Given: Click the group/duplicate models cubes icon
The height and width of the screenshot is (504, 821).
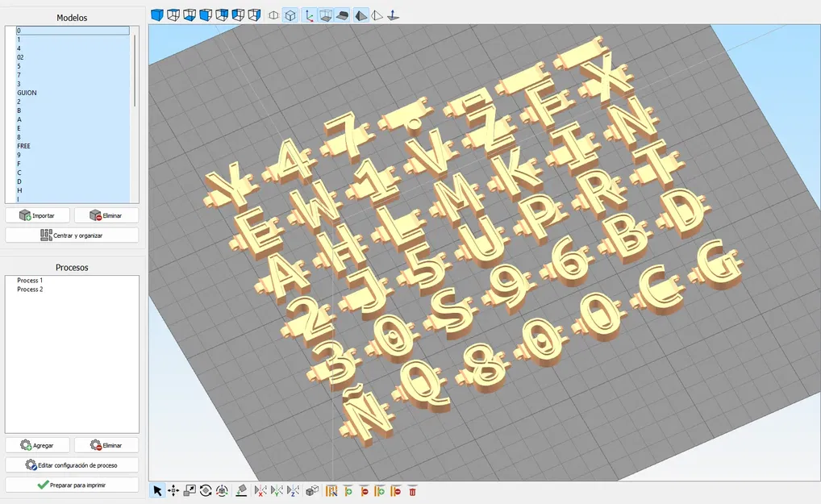Looking at the screenshot, I should point(312,491).
